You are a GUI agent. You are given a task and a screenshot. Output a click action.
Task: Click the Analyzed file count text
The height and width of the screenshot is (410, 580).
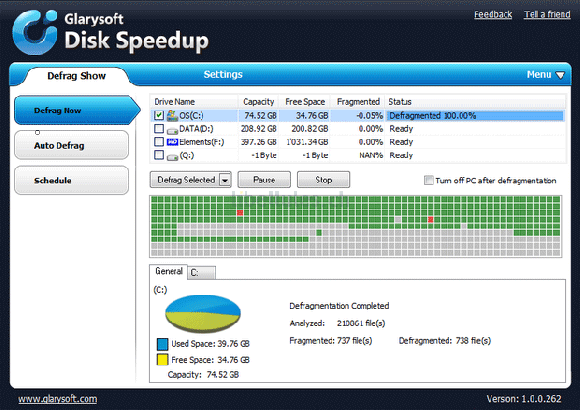click(337, 323)
